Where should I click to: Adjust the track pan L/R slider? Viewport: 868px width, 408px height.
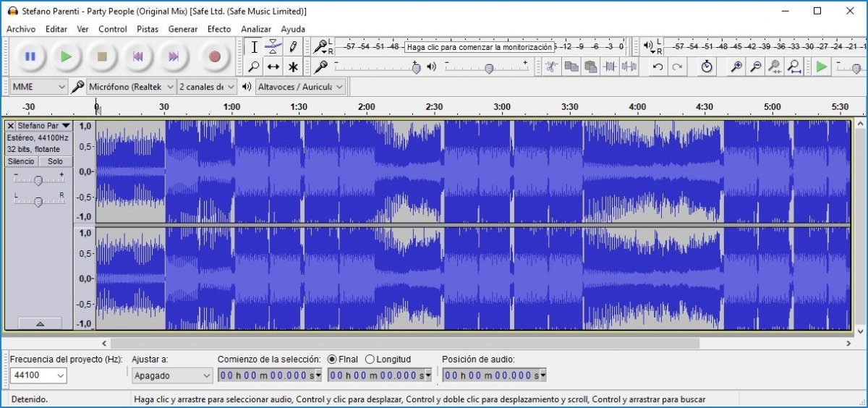38,201
